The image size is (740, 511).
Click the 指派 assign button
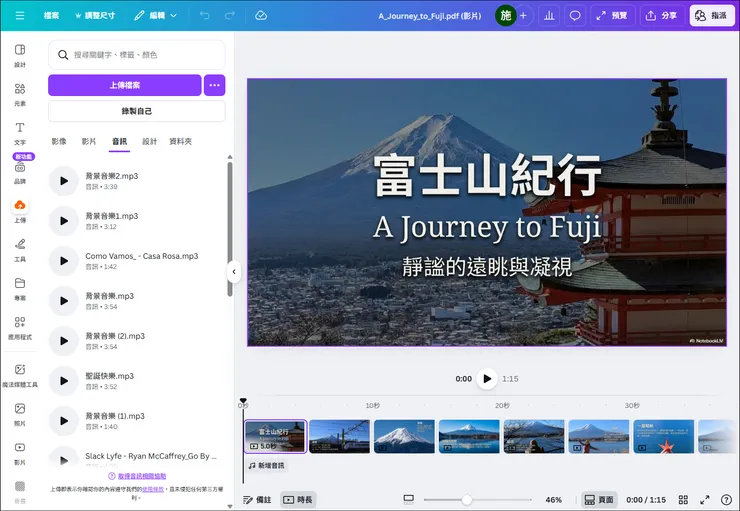tap(712, 16)
